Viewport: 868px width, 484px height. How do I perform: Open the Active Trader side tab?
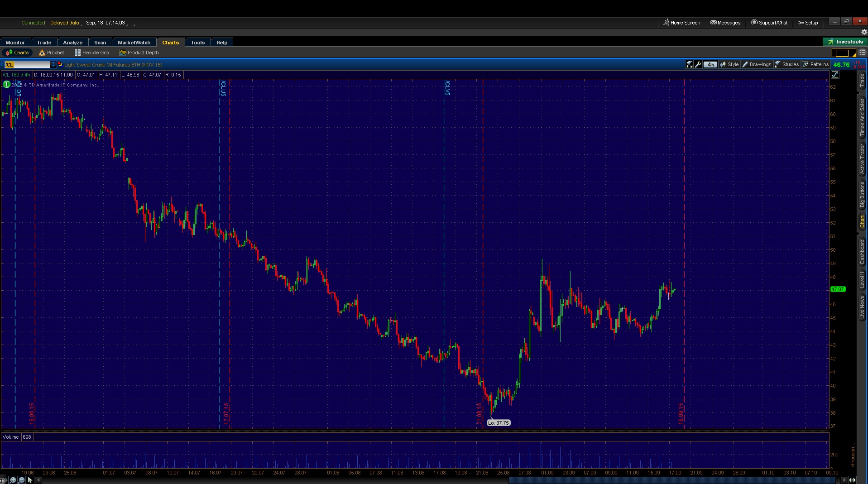tap(862, 159)
